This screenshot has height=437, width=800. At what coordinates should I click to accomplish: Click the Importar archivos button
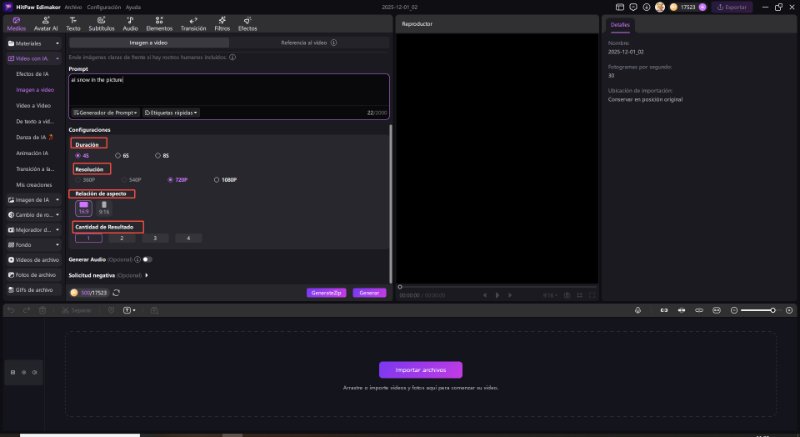420,370
